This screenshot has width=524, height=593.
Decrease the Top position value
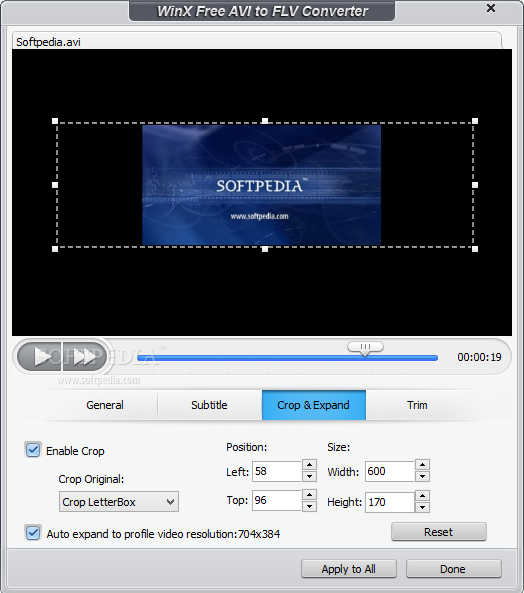pos(309,506)
